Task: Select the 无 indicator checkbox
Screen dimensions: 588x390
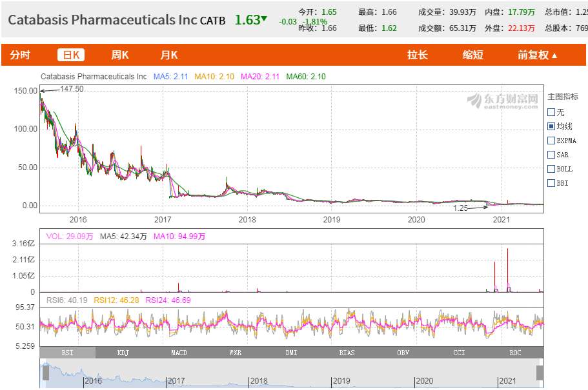Action: [x=551, y=112]
